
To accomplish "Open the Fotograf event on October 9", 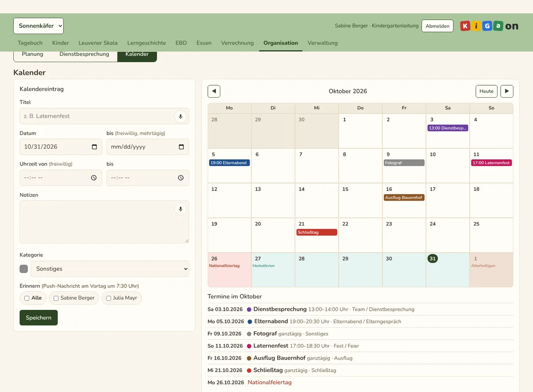I will point(404,163).
